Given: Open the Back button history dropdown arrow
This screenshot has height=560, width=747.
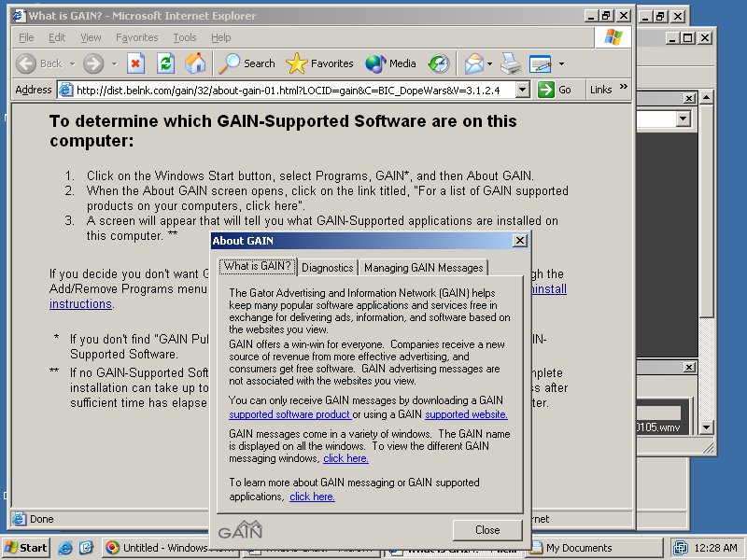Looking at the screenshot, I should click(73, 63).
